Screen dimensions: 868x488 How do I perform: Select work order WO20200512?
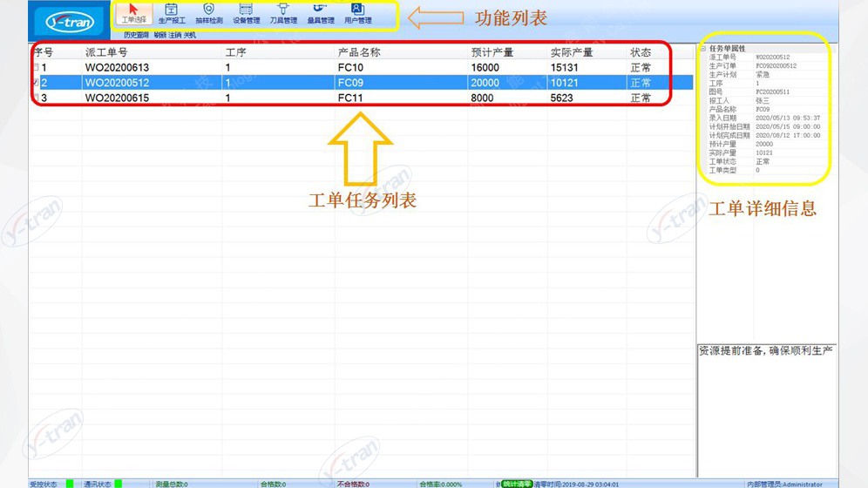point(117,83)
